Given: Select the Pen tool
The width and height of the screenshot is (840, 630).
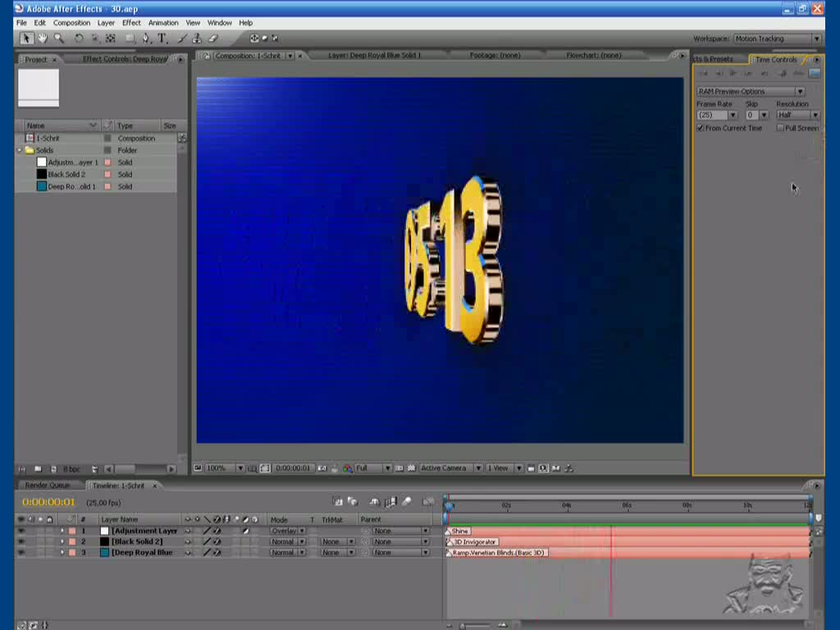Looking at the screenshot, I should coord(146,39).
